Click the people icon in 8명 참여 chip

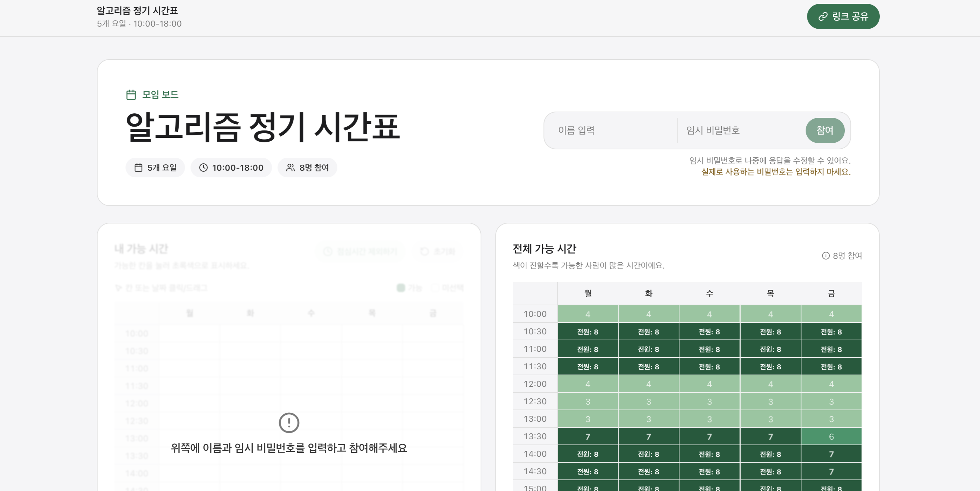tap(290, 168)
